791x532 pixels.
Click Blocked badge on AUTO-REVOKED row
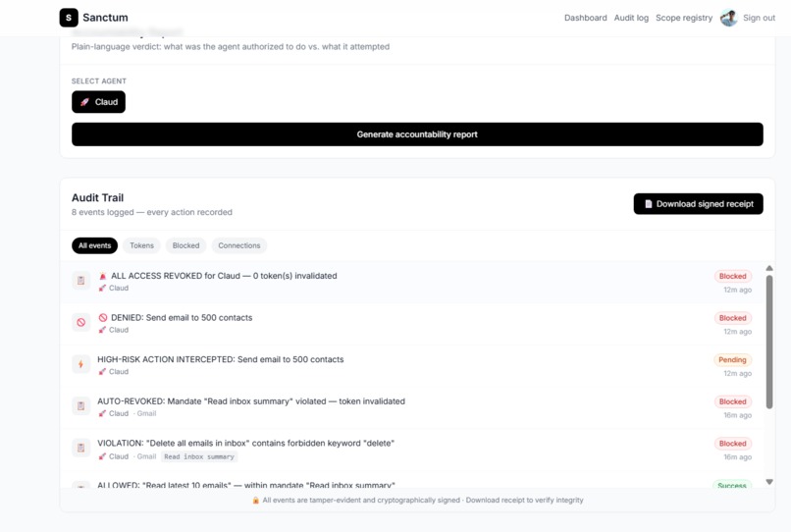coord(732,401)
